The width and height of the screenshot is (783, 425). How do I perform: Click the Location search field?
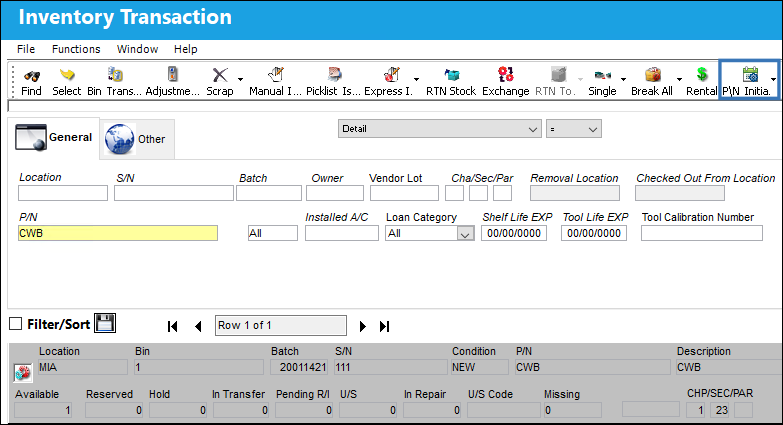click(63, 193)
